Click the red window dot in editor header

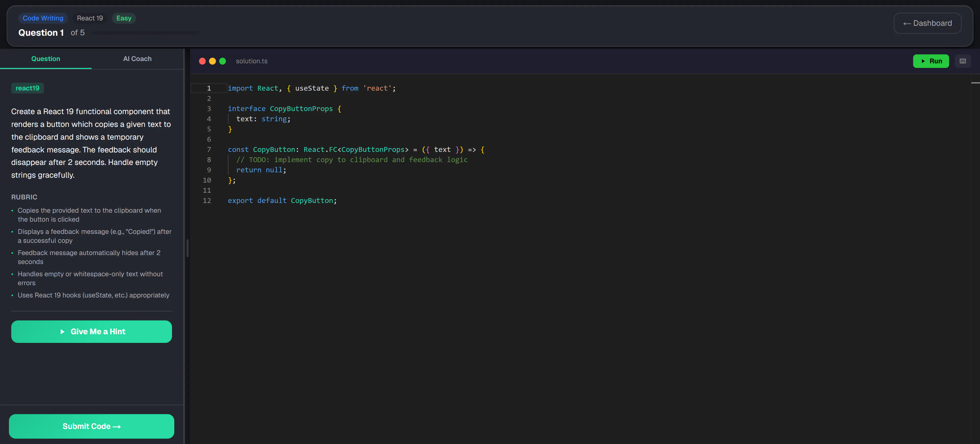(202, 61)
